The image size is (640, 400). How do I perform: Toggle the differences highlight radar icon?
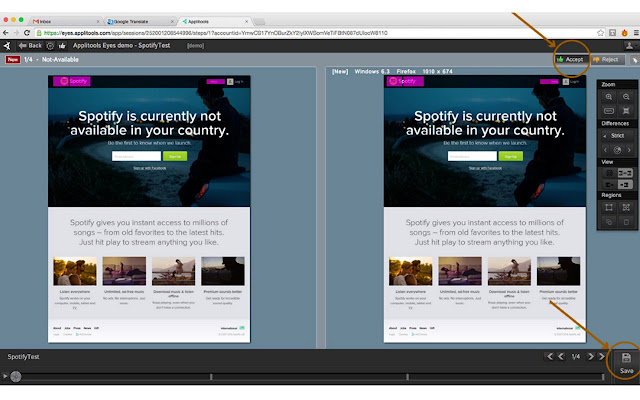coord(617,150)
